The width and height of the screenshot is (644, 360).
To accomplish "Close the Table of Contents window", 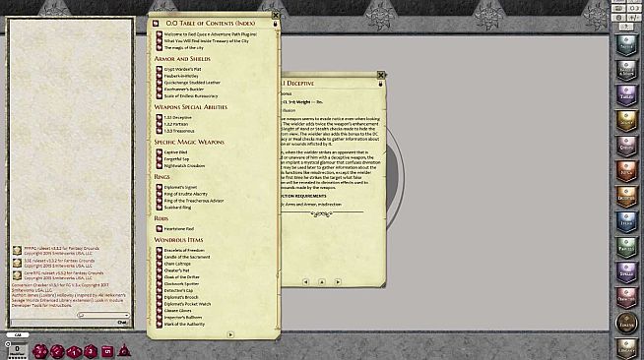I will [x=276, y=15].
